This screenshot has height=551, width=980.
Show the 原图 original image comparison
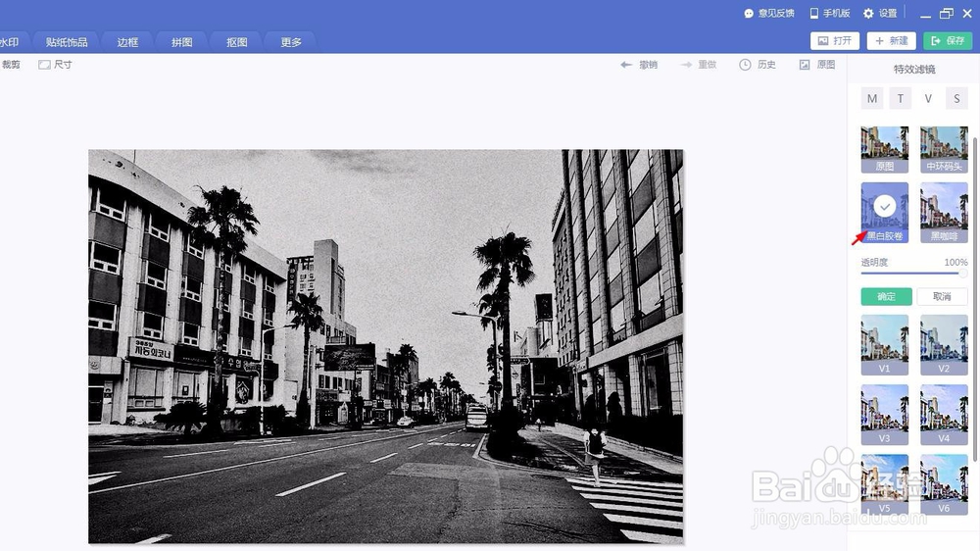point(817,65)
